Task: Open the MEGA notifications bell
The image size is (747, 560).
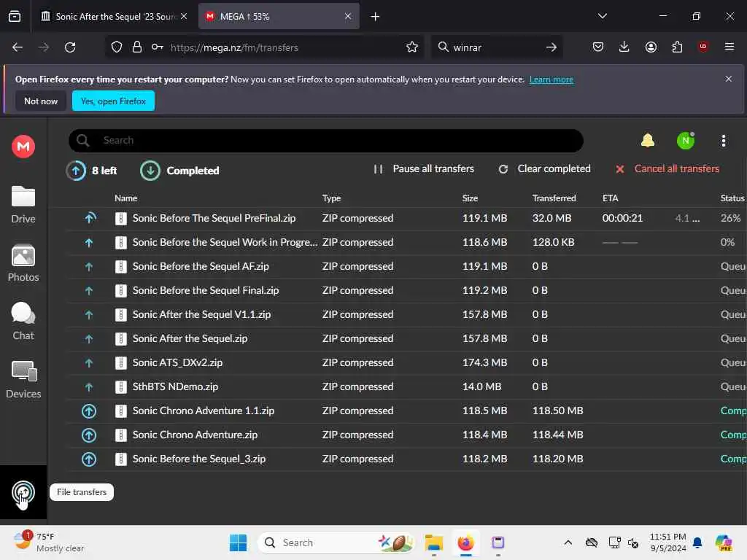Action: pos(648,141)
